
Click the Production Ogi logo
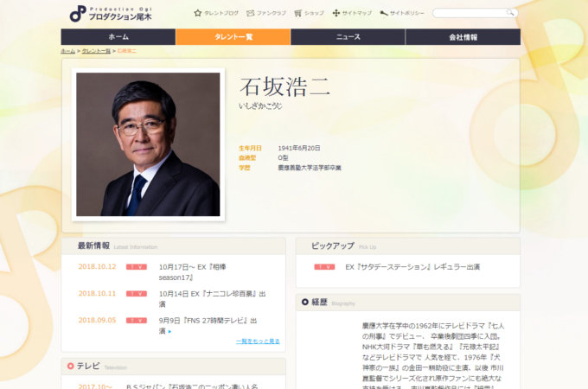[111, 14]
